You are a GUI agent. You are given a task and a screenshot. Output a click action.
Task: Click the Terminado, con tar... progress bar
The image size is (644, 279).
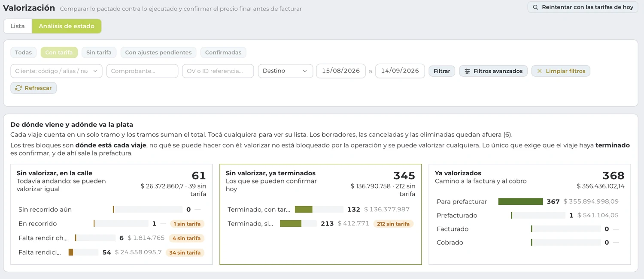pyautogui.click(x=319, y=210)
